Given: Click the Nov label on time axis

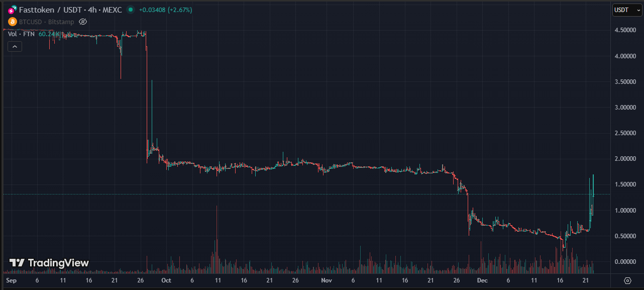Looking at the screenshot, I should tap(327, 280).
